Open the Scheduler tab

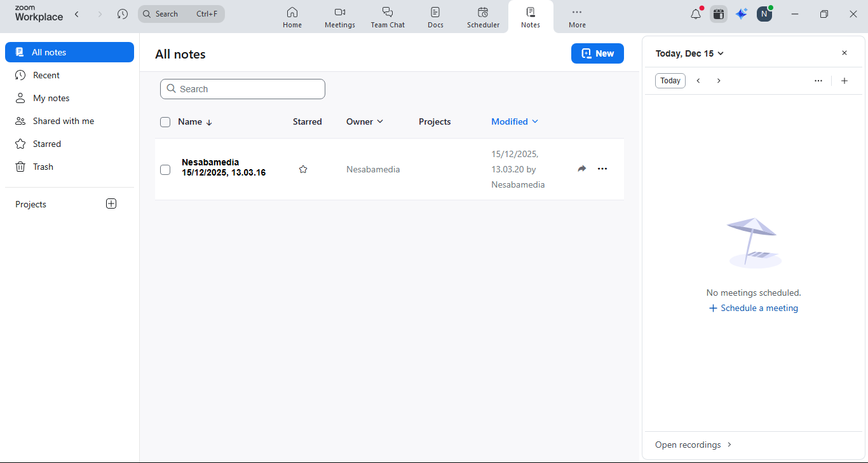pos(483,17)
